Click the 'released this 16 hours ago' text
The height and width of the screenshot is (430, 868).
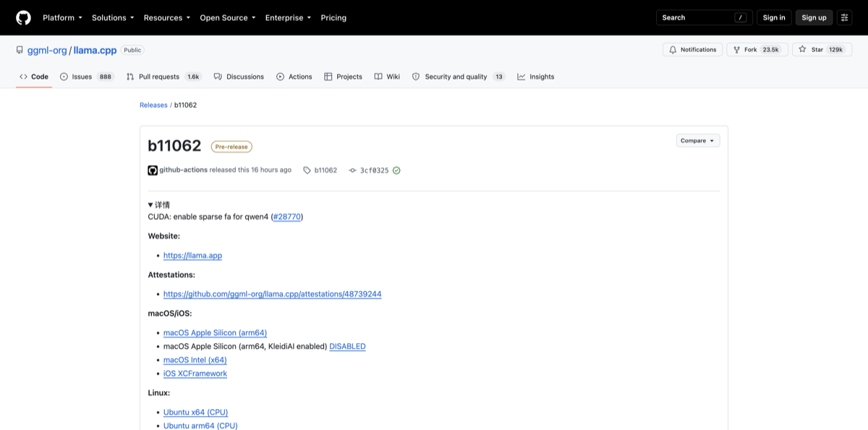(x=250, y=170)
